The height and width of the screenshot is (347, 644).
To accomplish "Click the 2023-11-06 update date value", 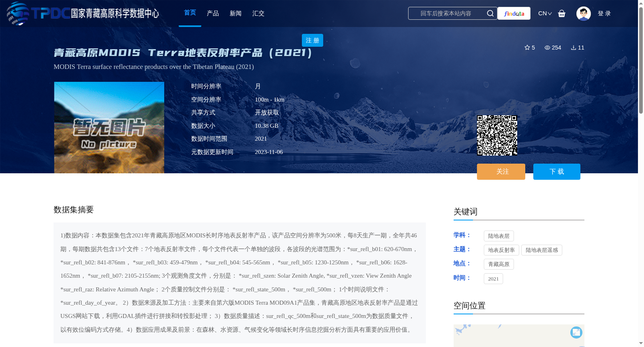I will [x=269, y=152].
